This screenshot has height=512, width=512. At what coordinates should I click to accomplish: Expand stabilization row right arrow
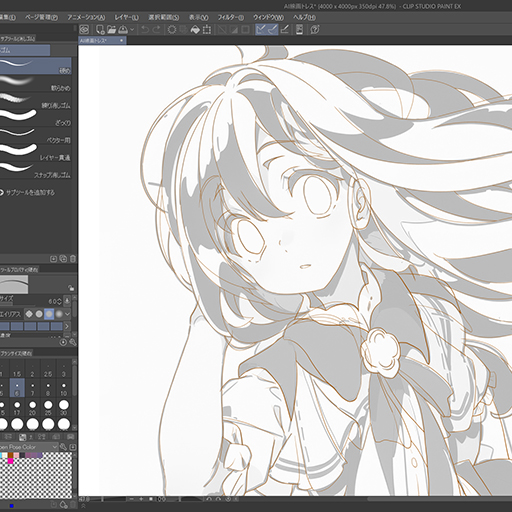[x=67, y=326]
